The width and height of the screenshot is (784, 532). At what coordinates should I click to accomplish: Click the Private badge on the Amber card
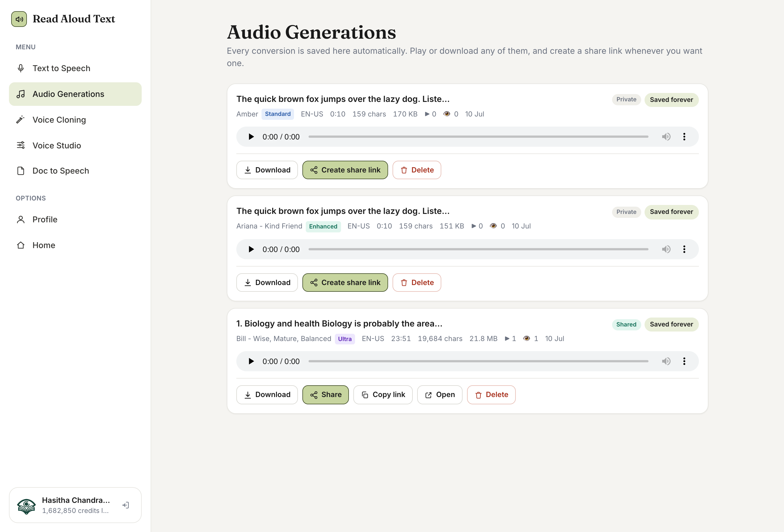click(626, 99)
